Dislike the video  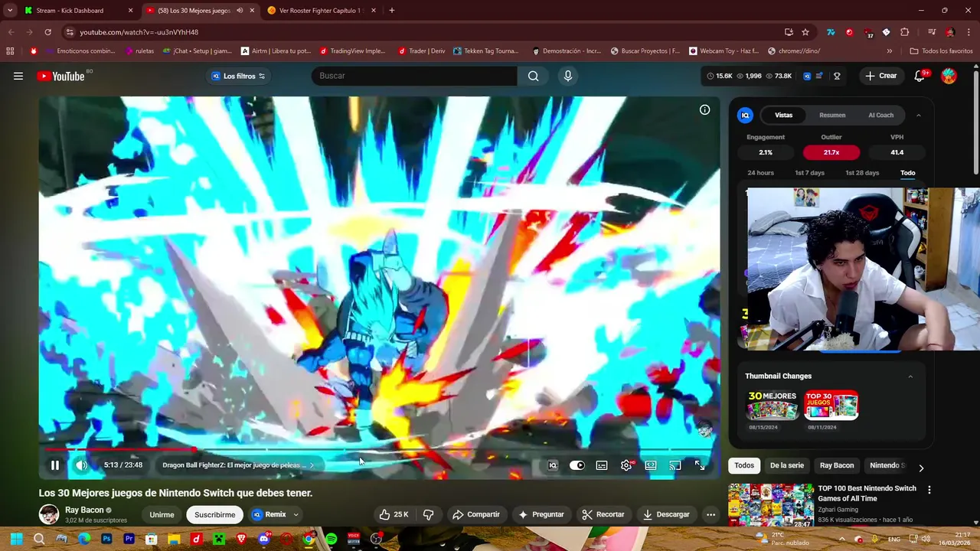429,514
